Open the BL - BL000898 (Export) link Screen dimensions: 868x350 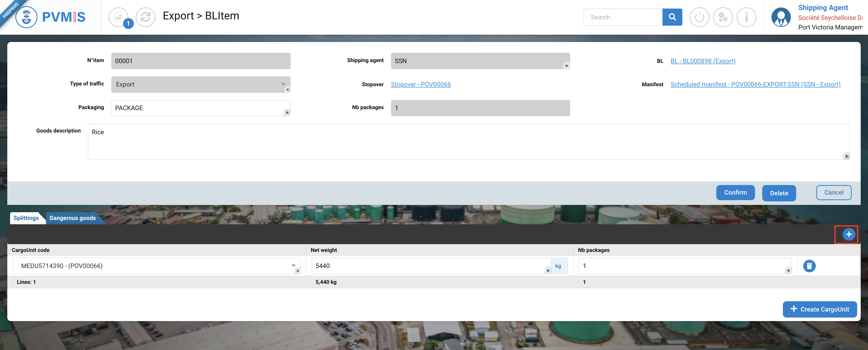(x=703, y=61)
